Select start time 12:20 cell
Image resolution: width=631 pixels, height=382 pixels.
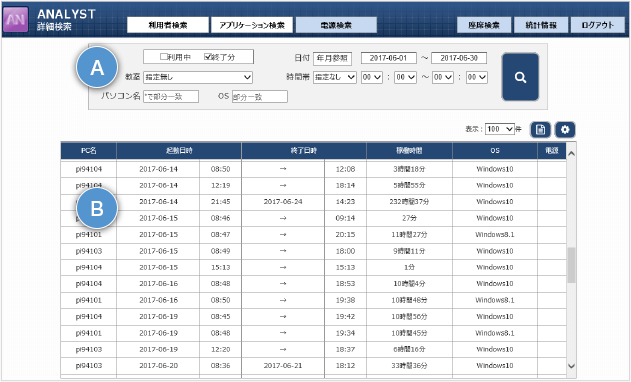pyautogui.click(x=221, y=349)
